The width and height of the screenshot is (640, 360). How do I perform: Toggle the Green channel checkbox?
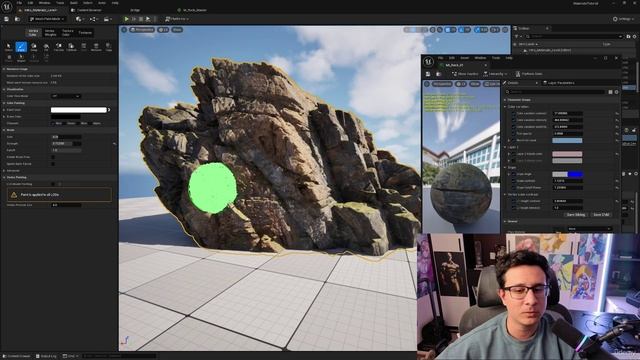tap(64, 123)
